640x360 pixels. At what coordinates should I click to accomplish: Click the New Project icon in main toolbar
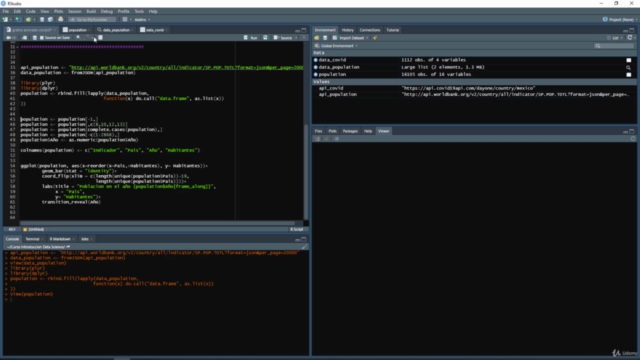18,20
